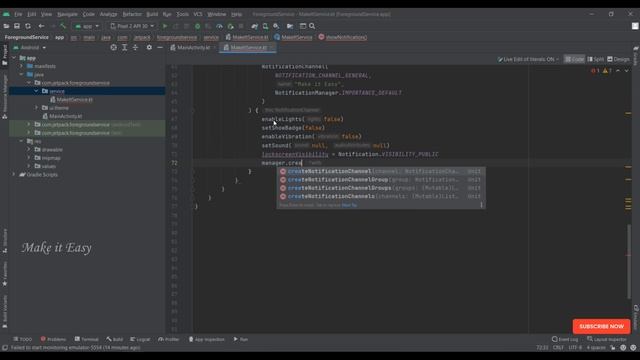Open the Logcat tool window
640x360 pixels.
pyautogui.click(x=140, y=339)
